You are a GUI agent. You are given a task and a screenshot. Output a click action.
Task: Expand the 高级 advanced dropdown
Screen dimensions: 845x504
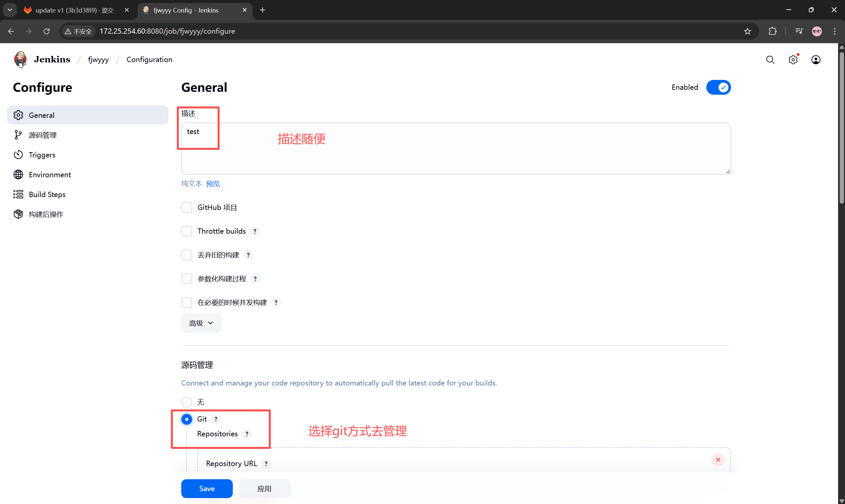(x=201, y=323)
